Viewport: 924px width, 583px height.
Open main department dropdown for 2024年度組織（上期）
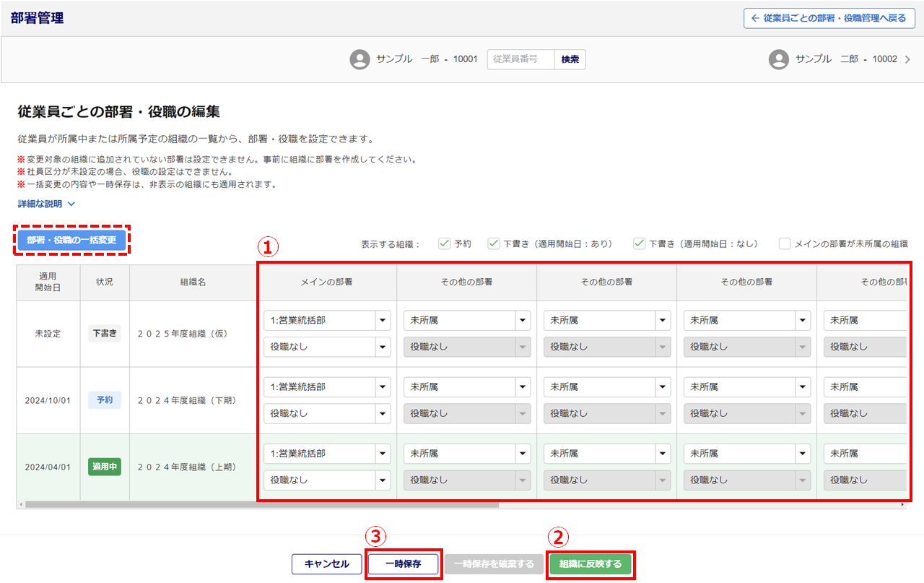point(327,454)
